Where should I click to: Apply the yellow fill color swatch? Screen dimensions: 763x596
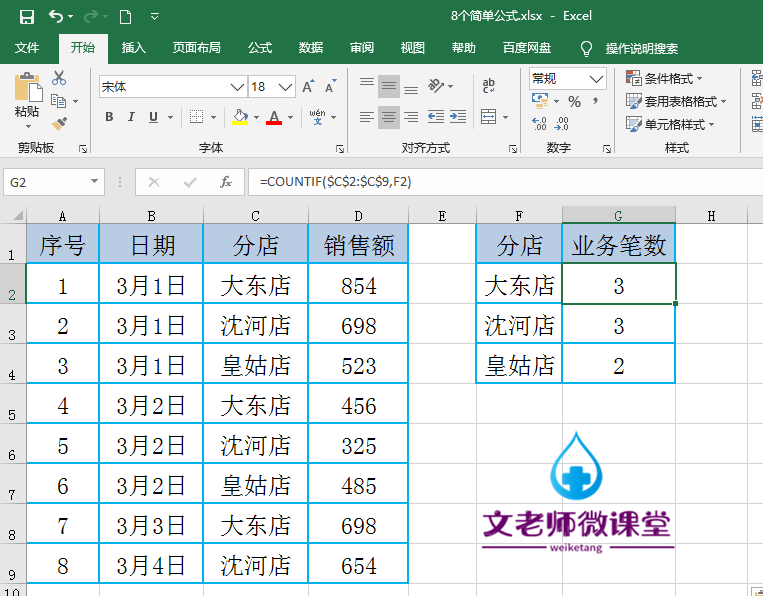click(240, 117)
